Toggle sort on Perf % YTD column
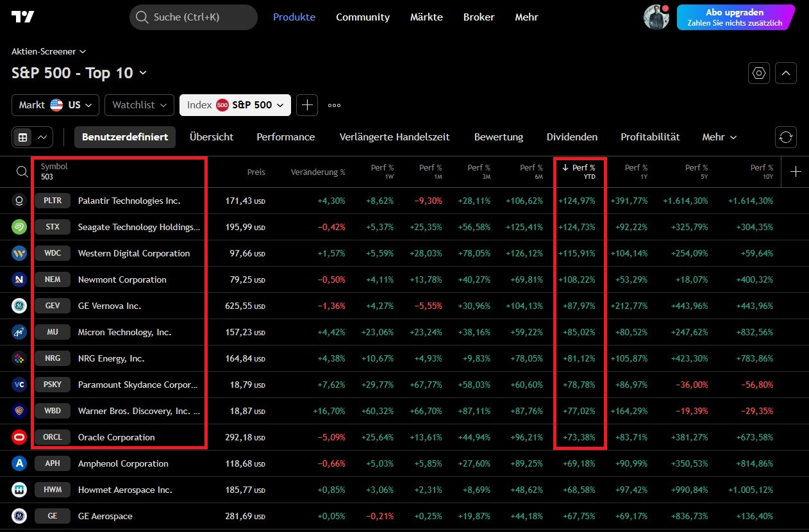 (x=578, y=171)
